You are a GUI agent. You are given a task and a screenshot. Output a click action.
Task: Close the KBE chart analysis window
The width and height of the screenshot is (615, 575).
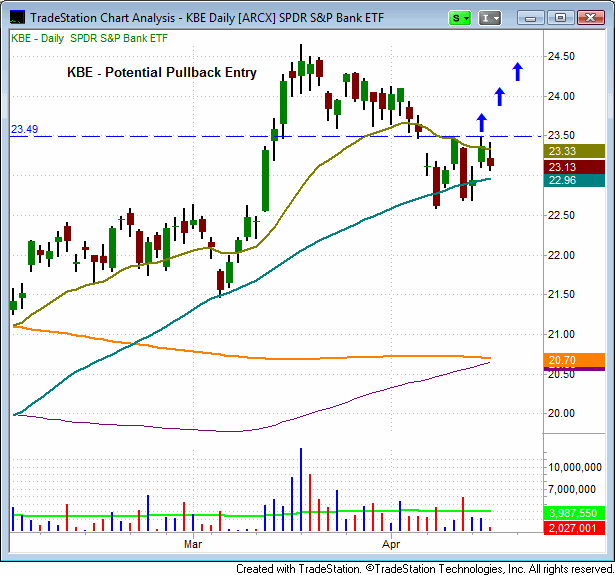590,18
